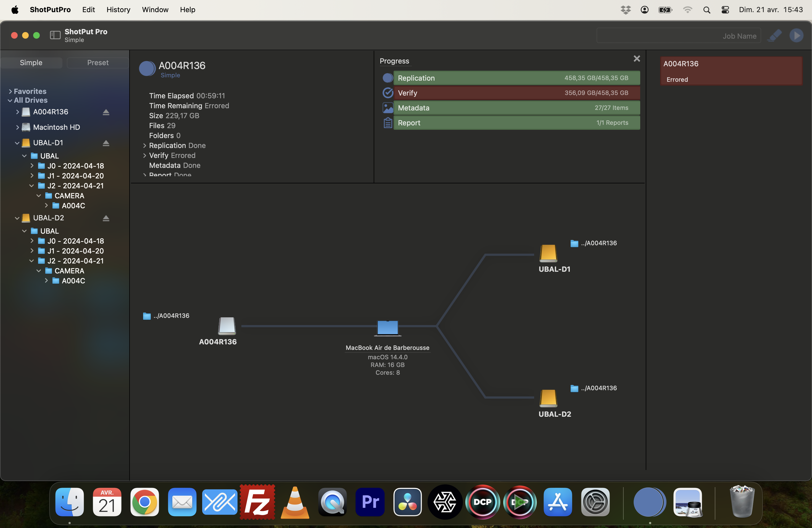Select the UBAL-D1 destination drive icon in diagram
812x528 pixels.
point(548,253)
